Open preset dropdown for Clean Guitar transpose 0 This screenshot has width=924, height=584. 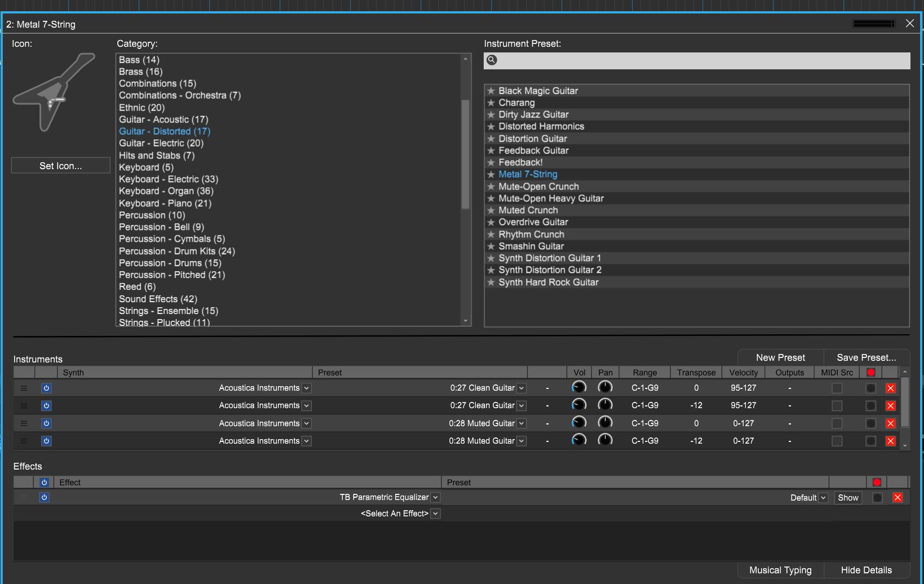[521, 388]
